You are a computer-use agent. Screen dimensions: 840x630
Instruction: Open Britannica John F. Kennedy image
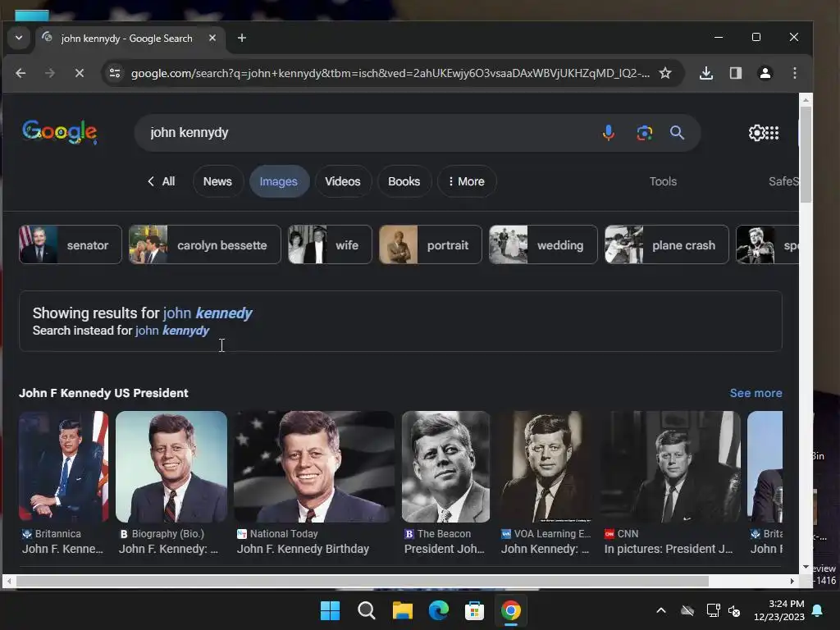tap(63, 467)
